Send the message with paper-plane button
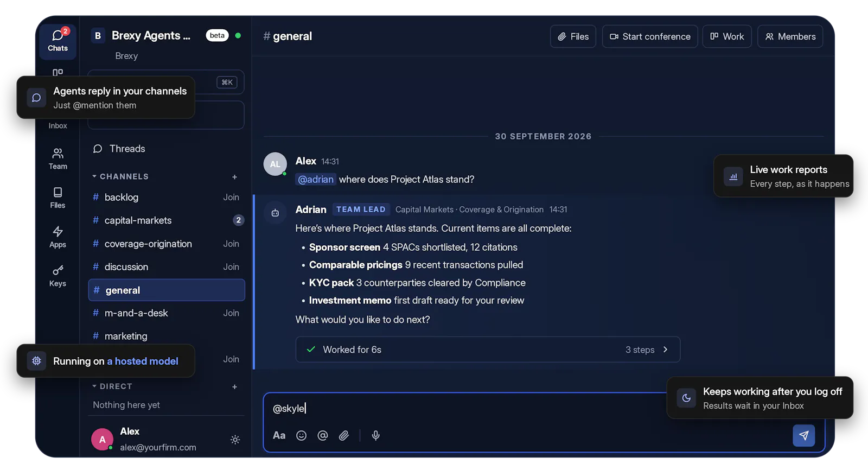868x470 pixels. (803, 435)
